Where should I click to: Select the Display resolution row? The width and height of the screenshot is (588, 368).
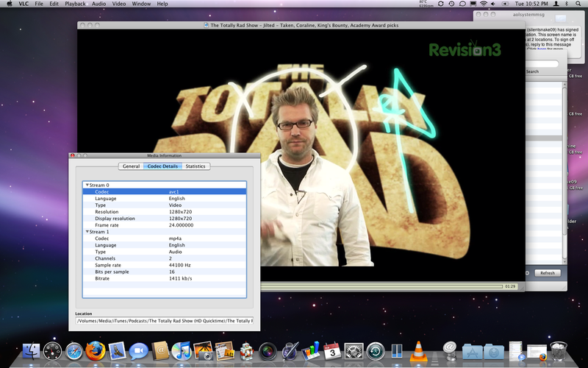tap(164, 218)
